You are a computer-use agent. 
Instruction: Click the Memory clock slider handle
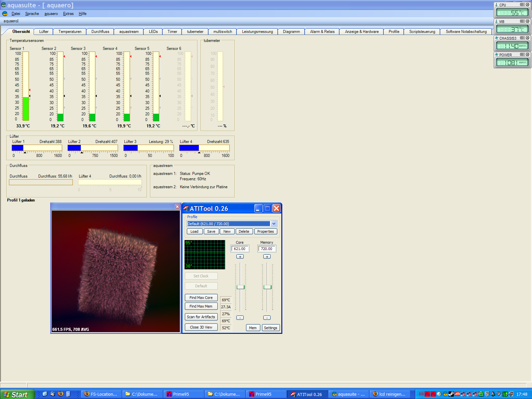267,287
